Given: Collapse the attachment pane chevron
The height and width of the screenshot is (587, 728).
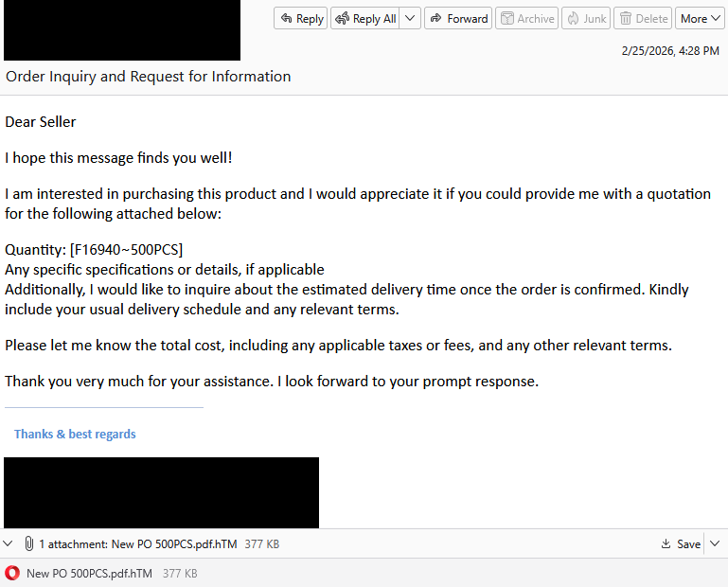Looking at the screenshot, I should click(x=9, y=544).
